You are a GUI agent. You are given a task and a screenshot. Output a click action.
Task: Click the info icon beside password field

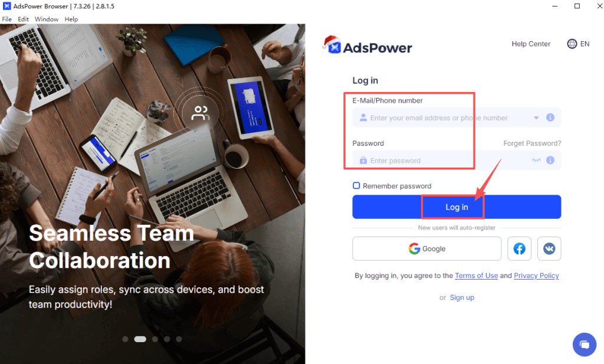(550, 160)
